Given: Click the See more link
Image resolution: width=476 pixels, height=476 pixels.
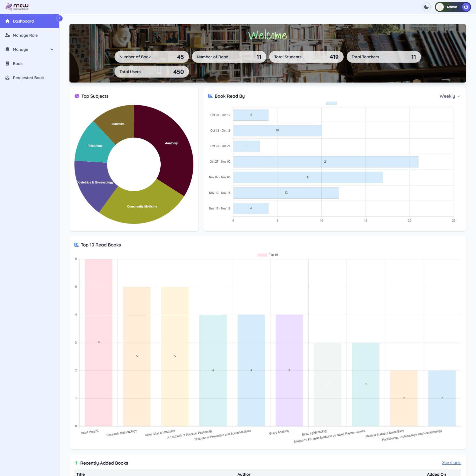Looking at the screenshot, I should click(x=451, y=463).
